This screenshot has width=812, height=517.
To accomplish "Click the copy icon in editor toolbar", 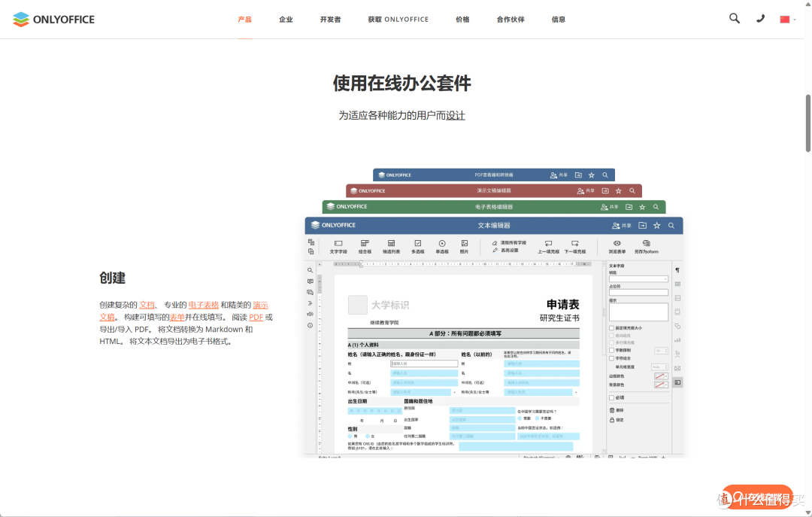I will pos(311,242).
